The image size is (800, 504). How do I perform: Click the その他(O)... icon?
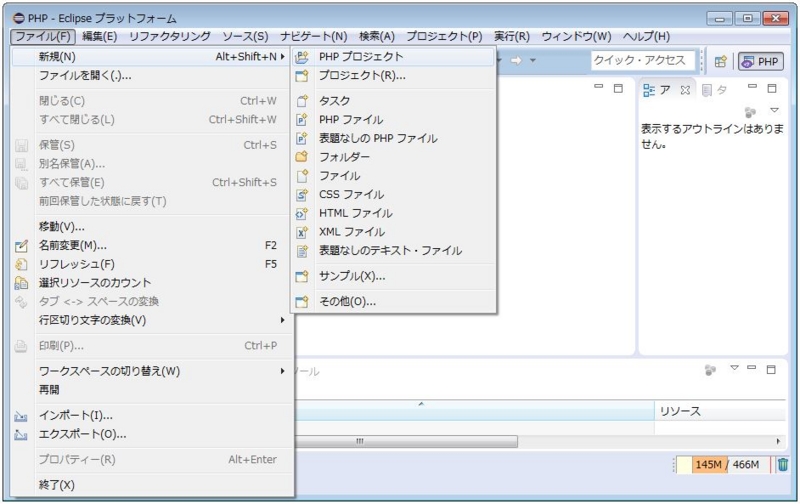pyautogui.click(x=302, y=302)
